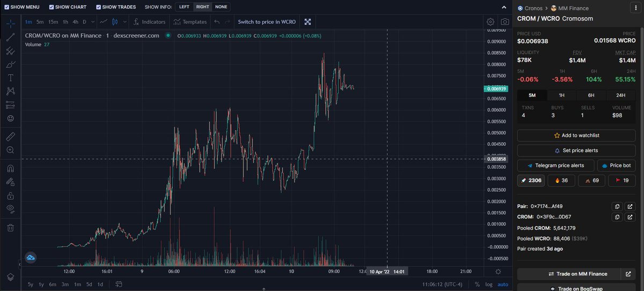This screenshot has height=291, width=644.
Task: Lock all drawing tools
Action: tap(10, 196)
